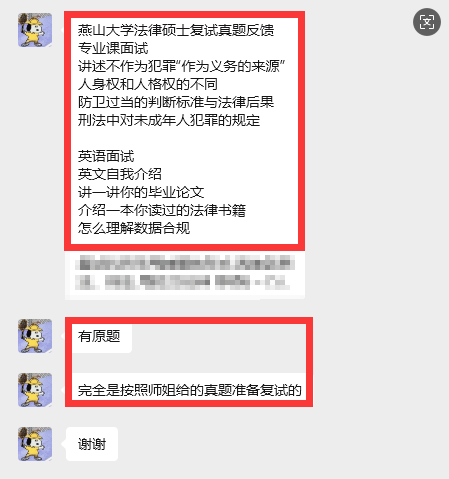Image resolution: width=449 pixels, height=479 pixels.
Task: Click the 人身权和人格权的不同 line
Action: point(148,84)
